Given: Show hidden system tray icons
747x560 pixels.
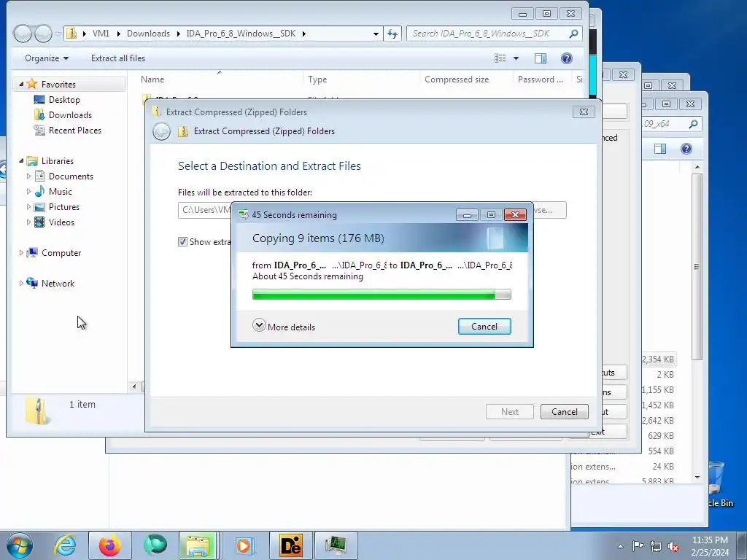Looking at the screenshot, I should point(620,546).
